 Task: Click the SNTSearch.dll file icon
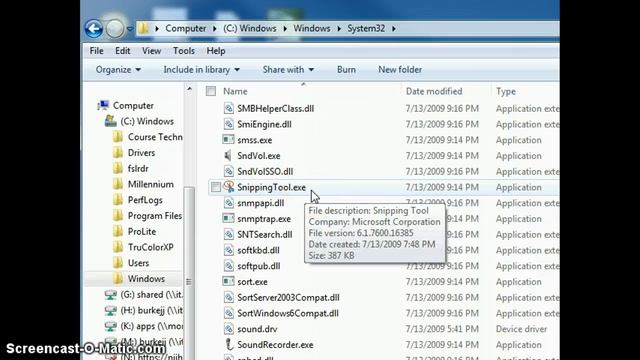click(x=229, y=234)
